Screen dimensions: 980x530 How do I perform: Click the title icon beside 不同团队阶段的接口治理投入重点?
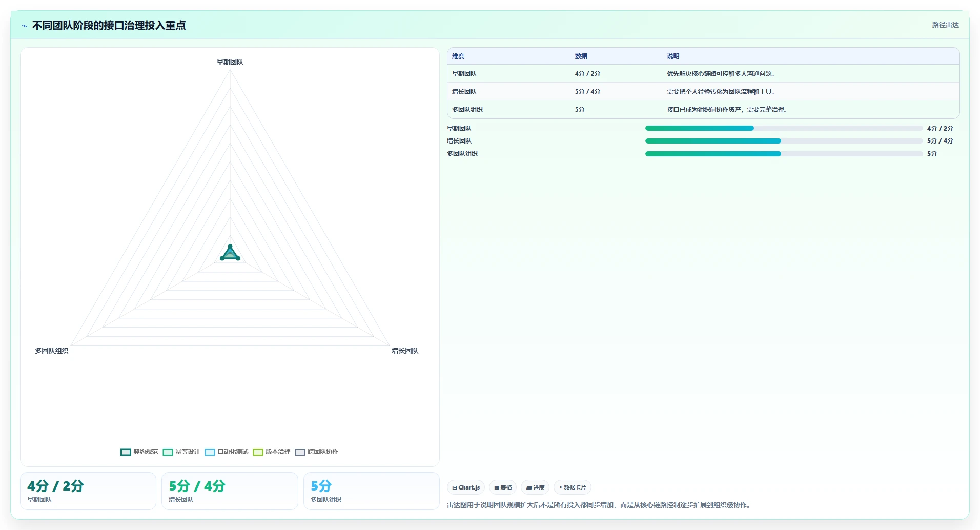(x=24, y=26)
